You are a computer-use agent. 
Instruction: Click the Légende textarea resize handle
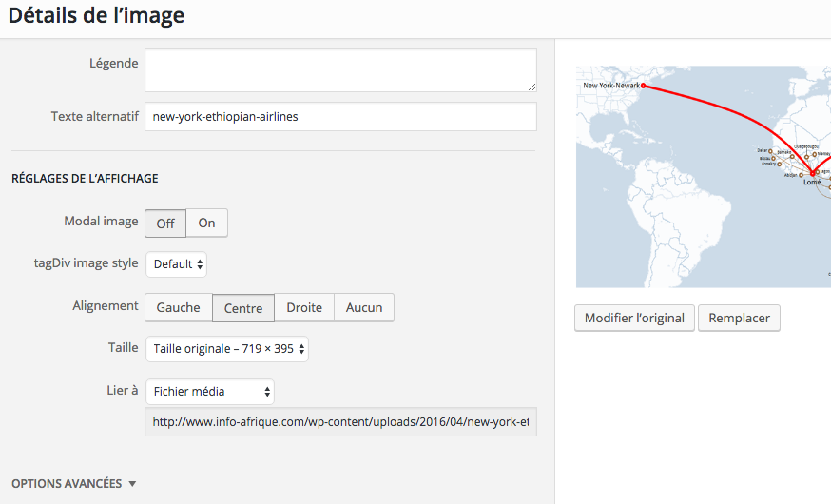(531, 87)
